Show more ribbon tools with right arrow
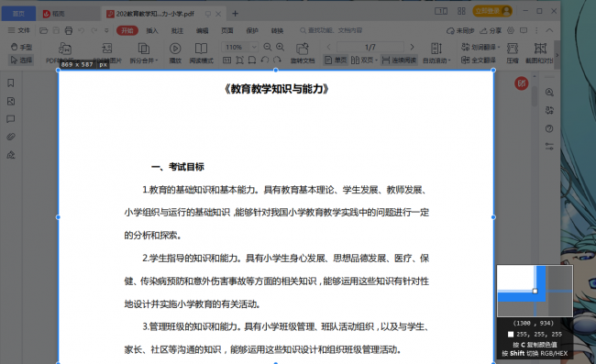 pos(557,55)
